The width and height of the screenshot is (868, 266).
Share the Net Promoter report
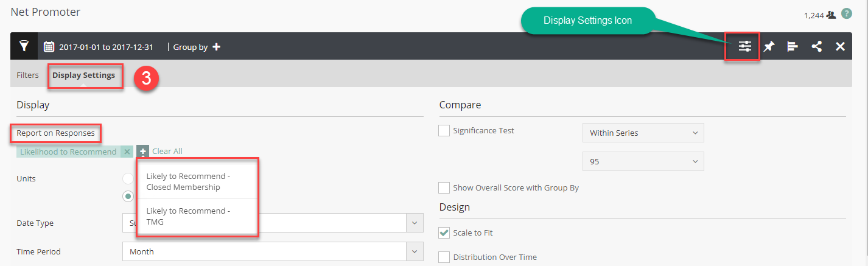(x=816, y=46)
